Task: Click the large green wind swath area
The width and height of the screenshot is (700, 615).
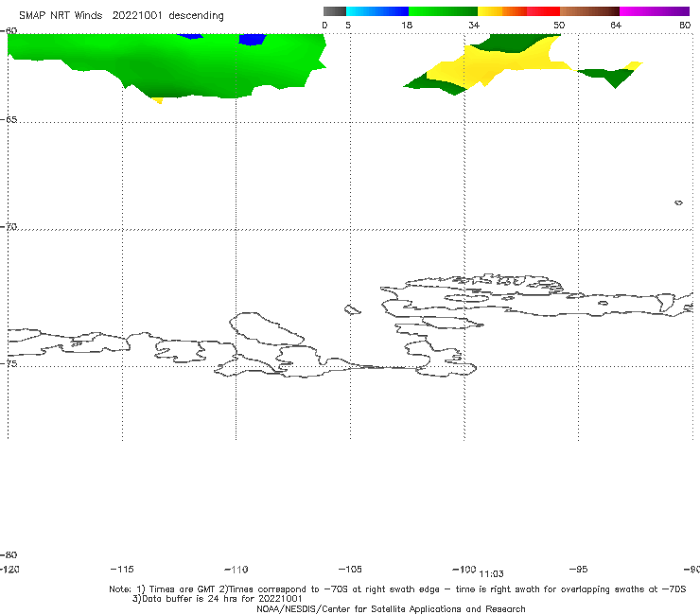Action: 169,64
